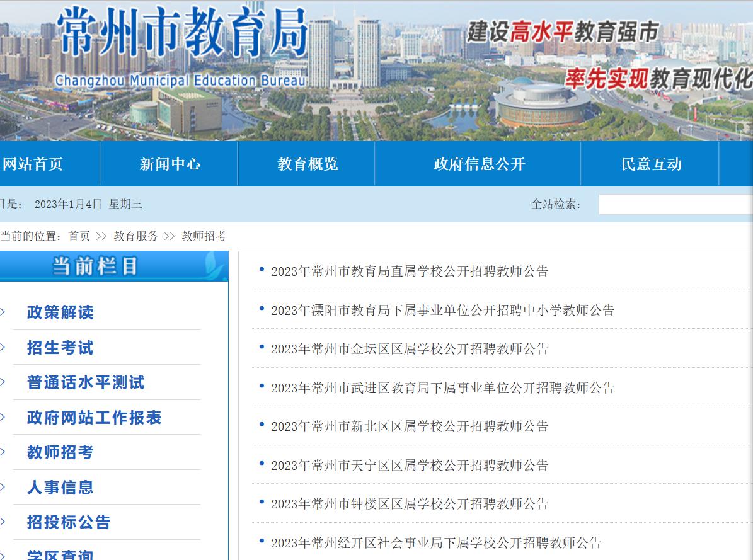Open the 新闻中心 navigation tab
This screenshot has width=753, height=560.
(170, 164)
